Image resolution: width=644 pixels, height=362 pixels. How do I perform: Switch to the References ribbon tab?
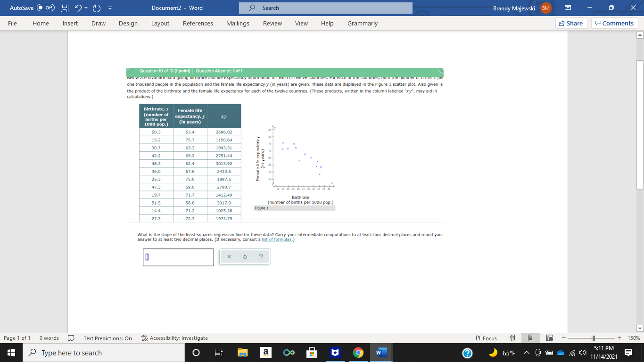[x=198, y=23]
